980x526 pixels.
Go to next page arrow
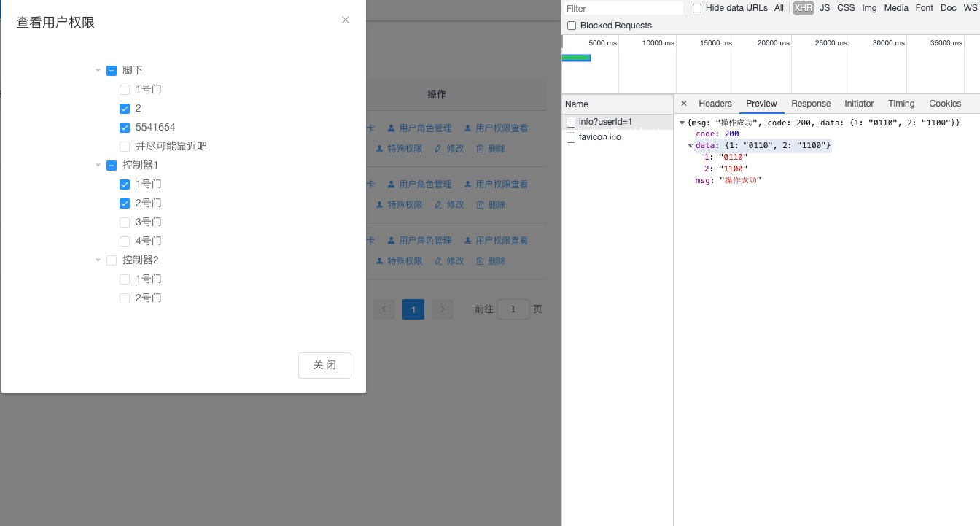443,309
